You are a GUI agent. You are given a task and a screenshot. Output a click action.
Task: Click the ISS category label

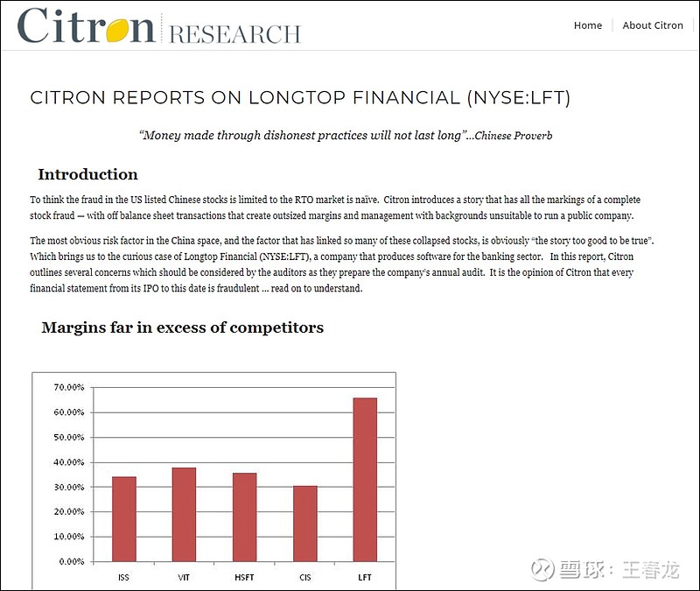pyautogui.click(x=123, y=578)
